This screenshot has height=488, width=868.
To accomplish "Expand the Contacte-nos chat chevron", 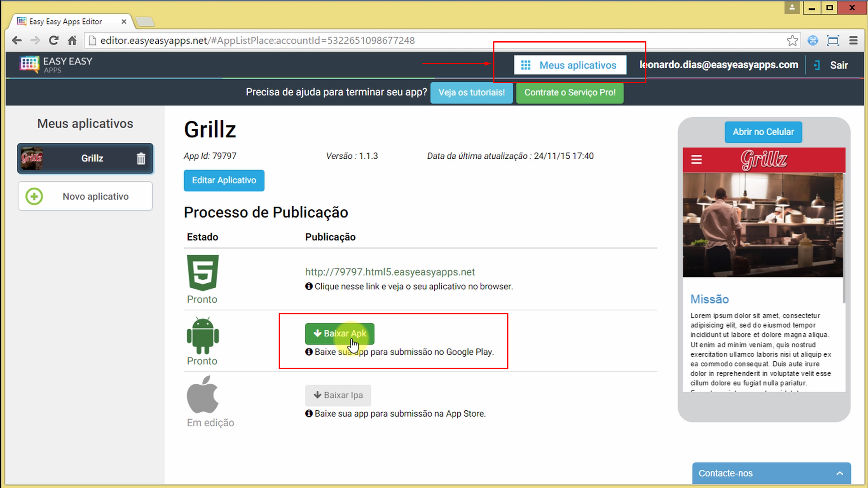I will point(840,473).
